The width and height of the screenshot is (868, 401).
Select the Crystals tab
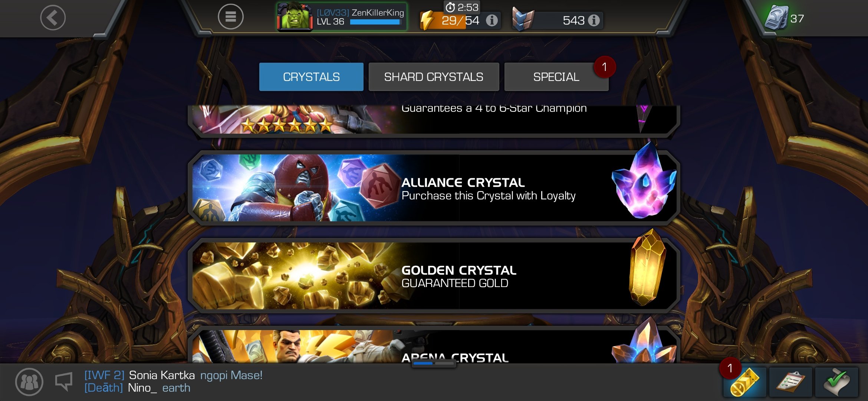tap(311, 77)
